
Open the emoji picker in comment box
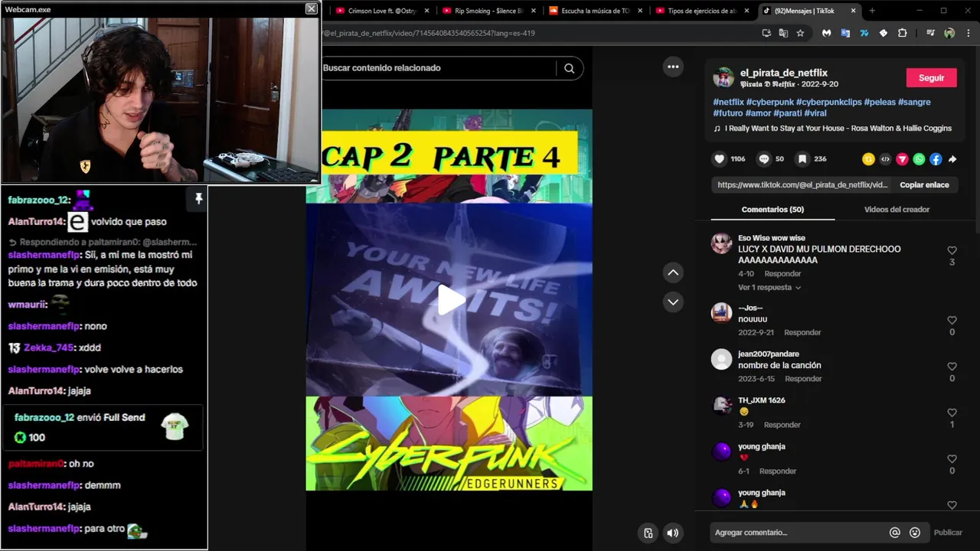coord(914,533)
